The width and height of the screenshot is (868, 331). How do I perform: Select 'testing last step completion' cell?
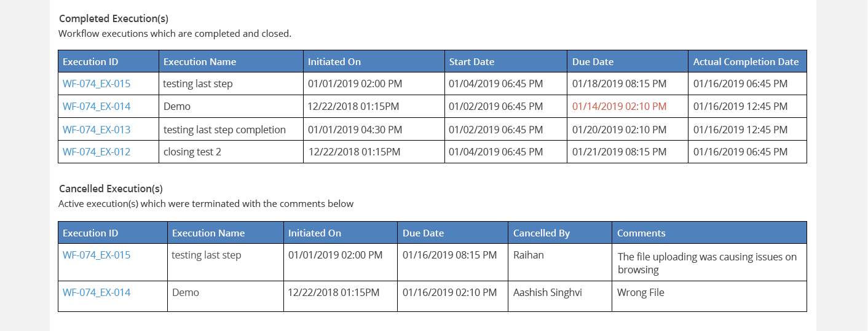[x=224, y=130]
